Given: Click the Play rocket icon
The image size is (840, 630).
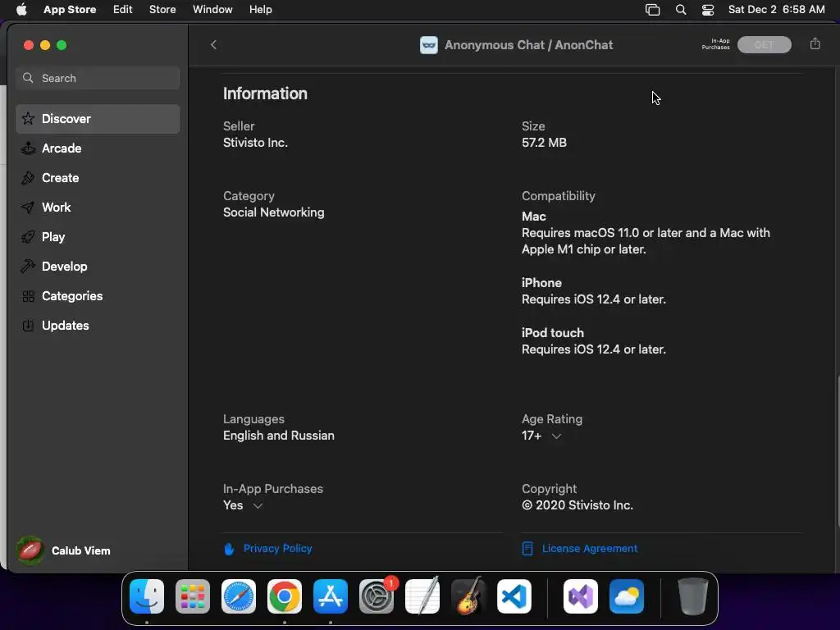Looking at the screenshot, I should pos(28,237).
